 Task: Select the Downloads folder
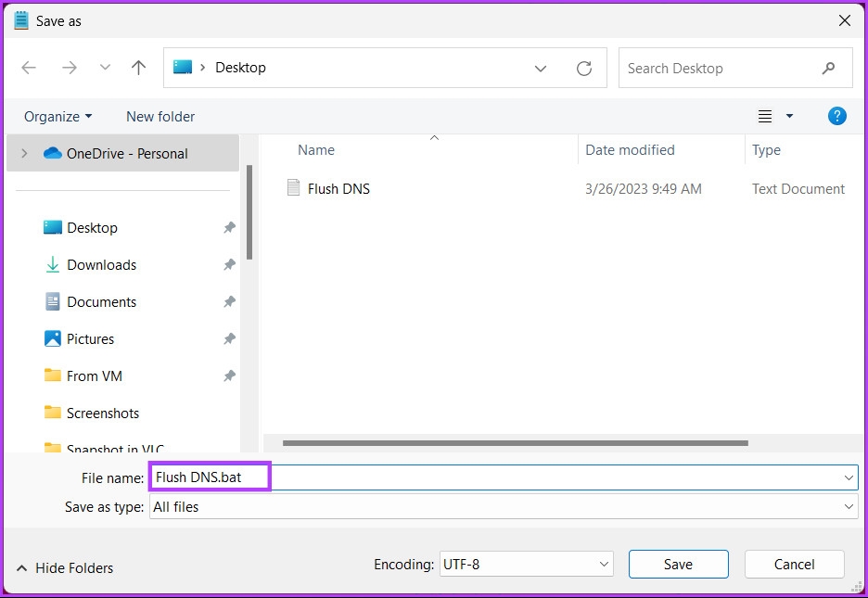pos(99,264)
